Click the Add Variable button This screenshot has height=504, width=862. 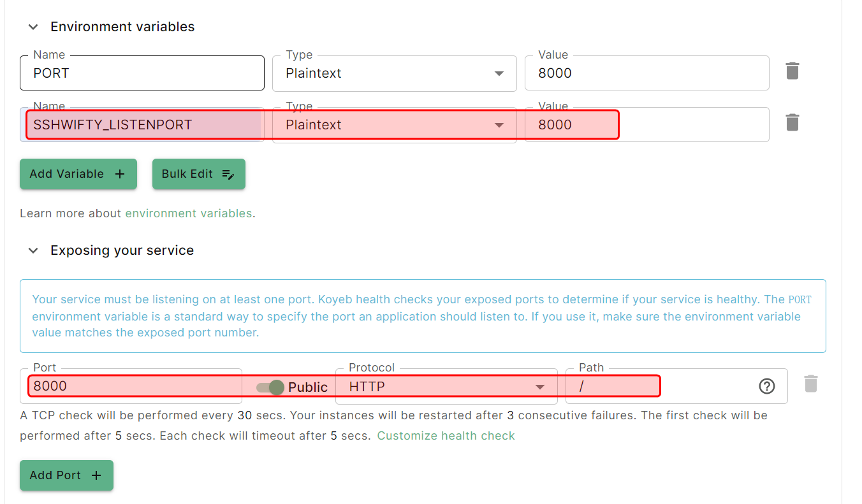pos(78,174)
